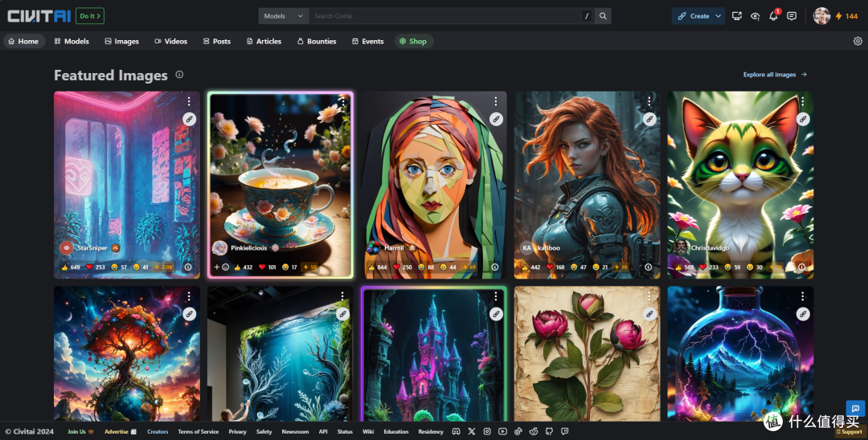Thumbs up Chrisdavidgb image showing 567
This screenshot has width=868, height=440.
(x=684, y=267)
